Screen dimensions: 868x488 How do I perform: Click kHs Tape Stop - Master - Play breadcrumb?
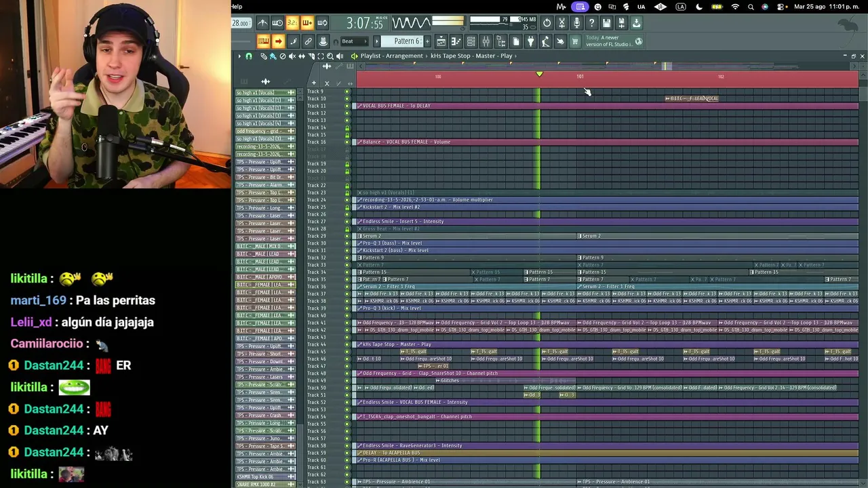pyautogui.click(x=471, y=56)
